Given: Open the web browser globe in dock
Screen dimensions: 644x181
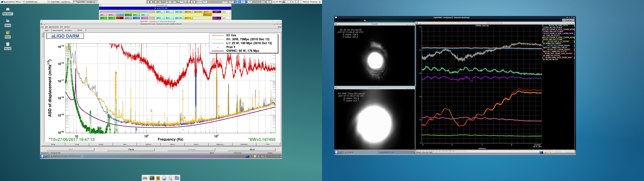Looking at the screenshot, I should (164, 178).
